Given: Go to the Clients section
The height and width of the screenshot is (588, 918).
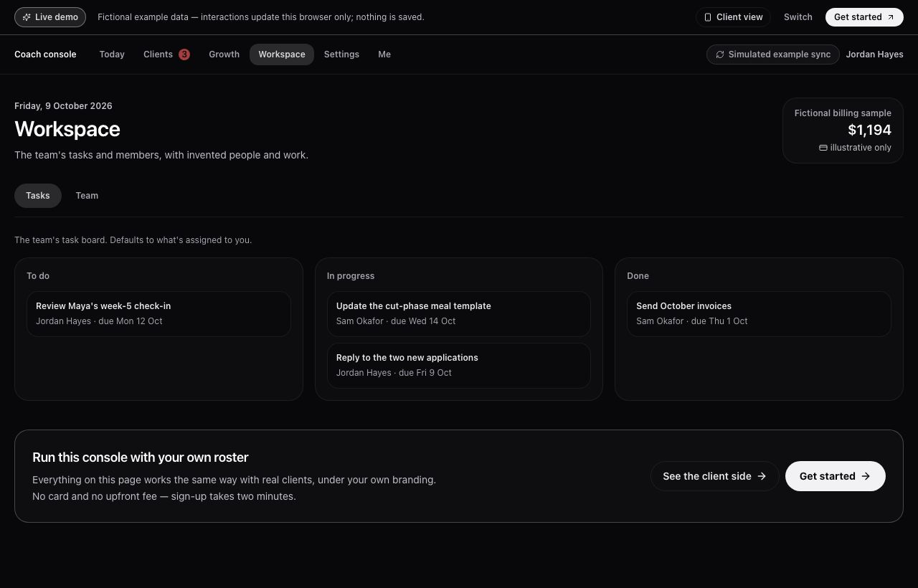Looking at the screenshot, I should point(166,54).
